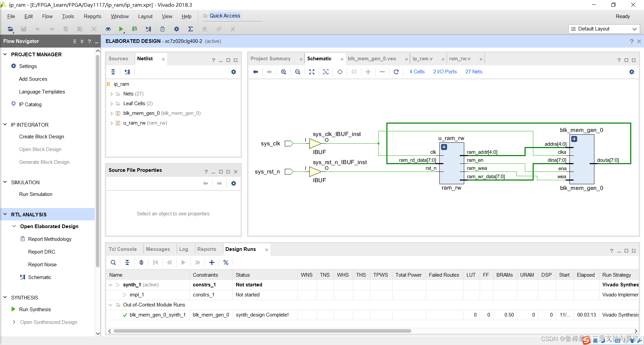Add new design run with plus icon
This screenshot has width=644, height=345.
pos(212,263)
